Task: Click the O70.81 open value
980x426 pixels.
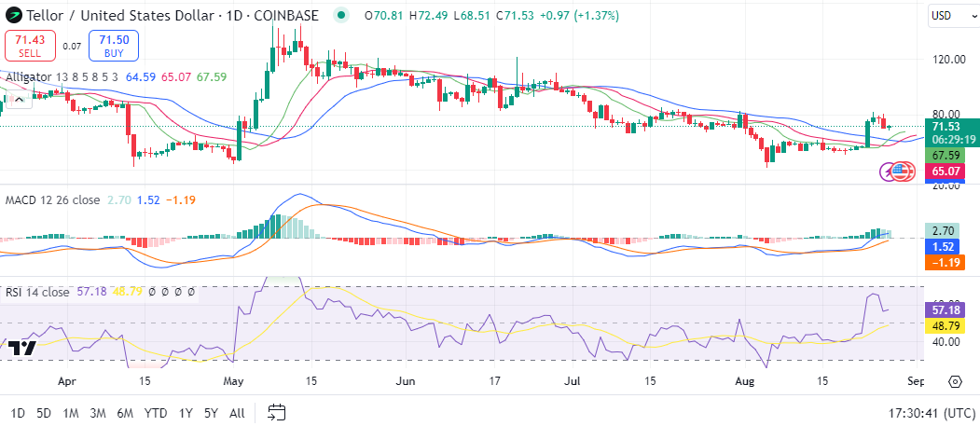Action: tap(384, 15)
